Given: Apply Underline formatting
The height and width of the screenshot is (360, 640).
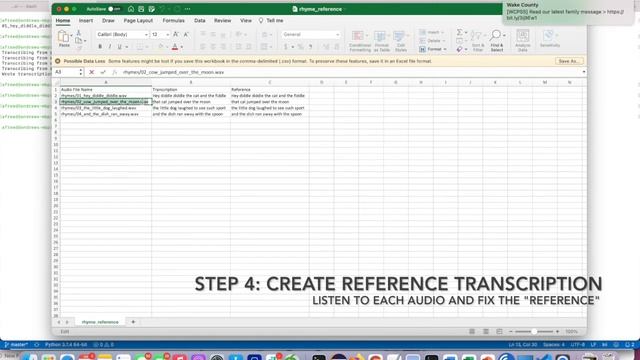Looking at the screenshot, I should point(120,47).
